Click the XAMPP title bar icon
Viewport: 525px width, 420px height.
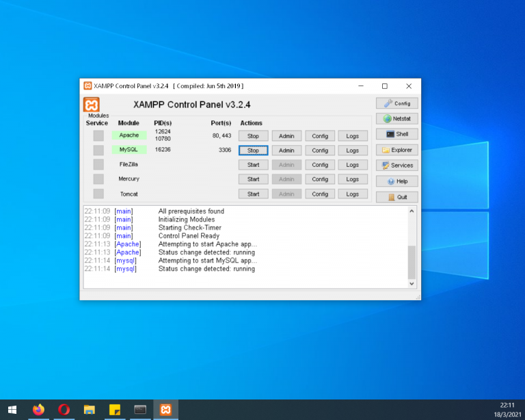click(x=87, y=86)
